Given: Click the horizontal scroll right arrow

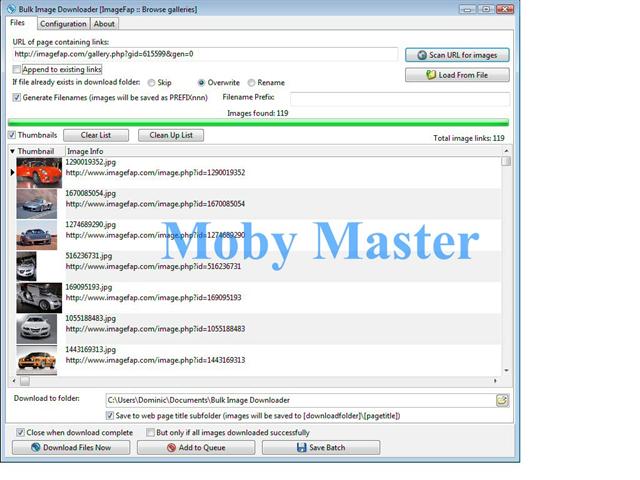Looking at the screenshot, I should [496, 381].
